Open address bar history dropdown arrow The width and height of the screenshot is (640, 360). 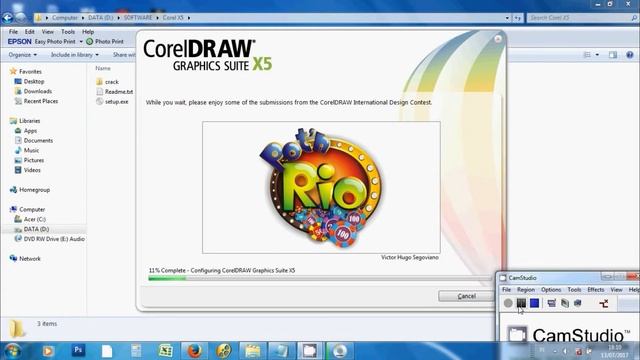507,18
